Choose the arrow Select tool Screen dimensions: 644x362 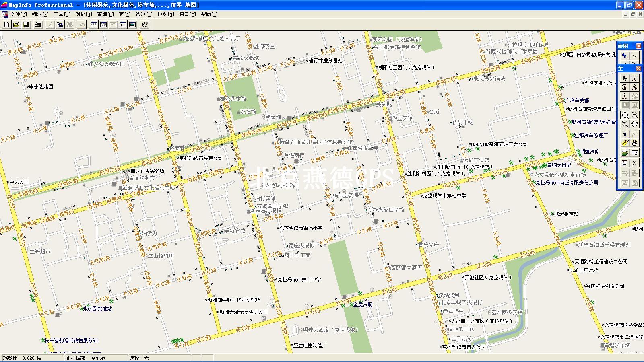(625, 78)
